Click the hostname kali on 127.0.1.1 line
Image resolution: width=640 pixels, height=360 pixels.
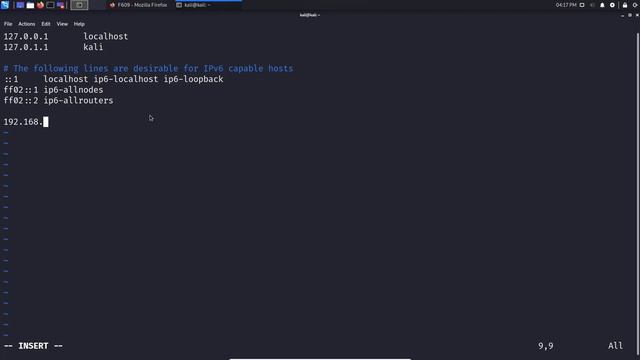click(93, 47)
